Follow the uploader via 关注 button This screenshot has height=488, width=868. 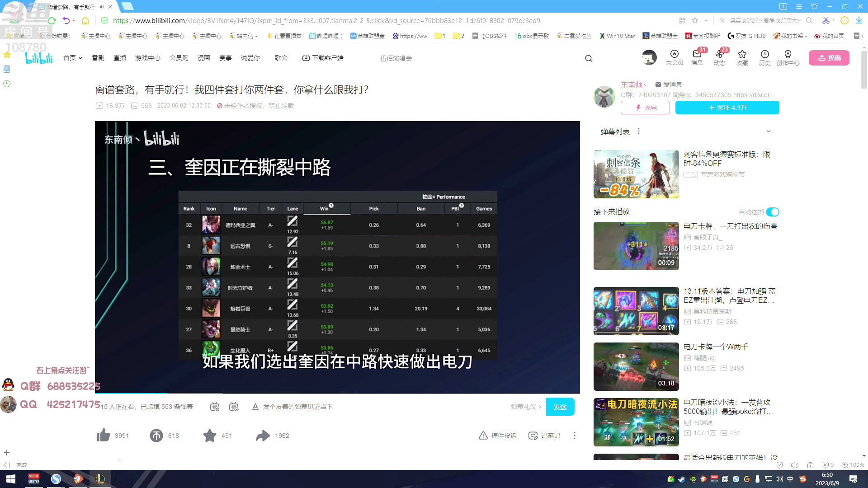click(726, 108)
